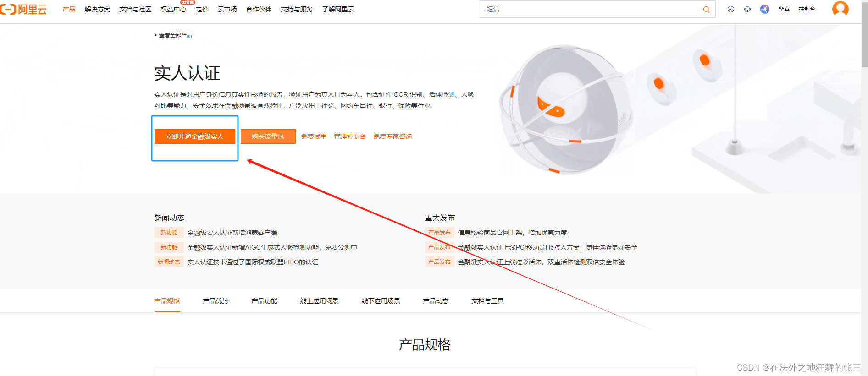Open the 文档与社区 menu

pos(135,9)
